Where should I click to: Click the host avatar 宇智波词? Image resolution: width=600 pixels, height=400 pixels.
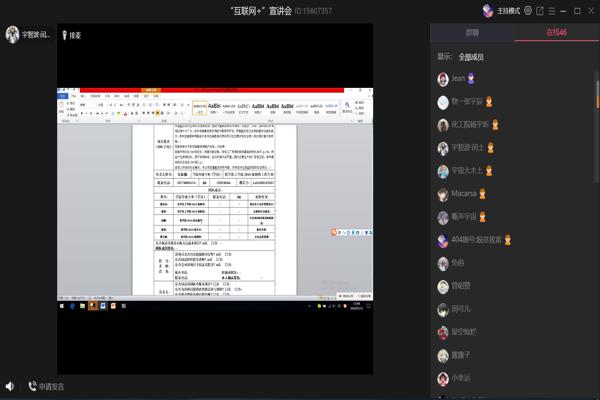click(x=13, y=35)
